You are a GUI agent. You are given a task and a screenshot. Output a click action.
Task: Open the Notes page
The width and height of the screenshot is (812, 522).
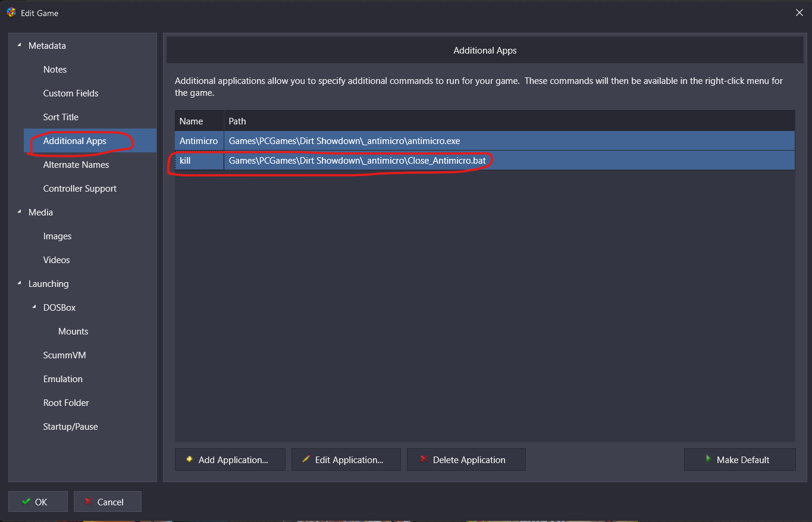tap(55, 70)
